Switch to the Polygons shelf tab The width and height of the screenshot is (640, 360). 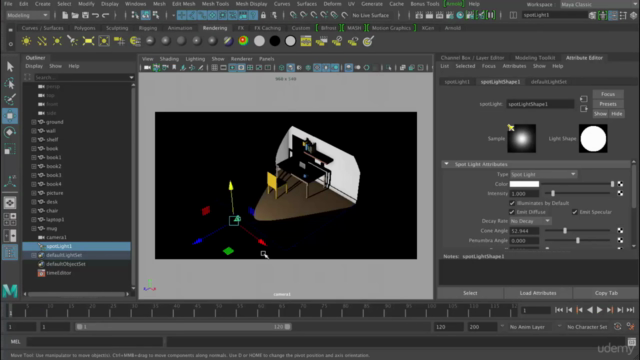click(x=84, y=28)
